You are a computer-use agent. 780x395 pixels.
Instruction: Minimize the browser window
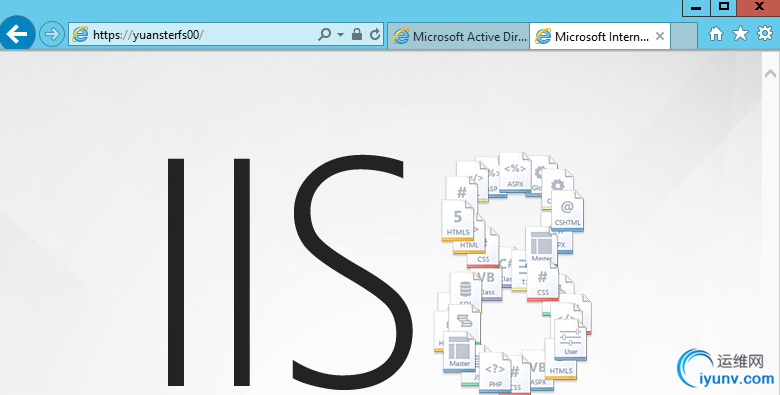(696, 7)
